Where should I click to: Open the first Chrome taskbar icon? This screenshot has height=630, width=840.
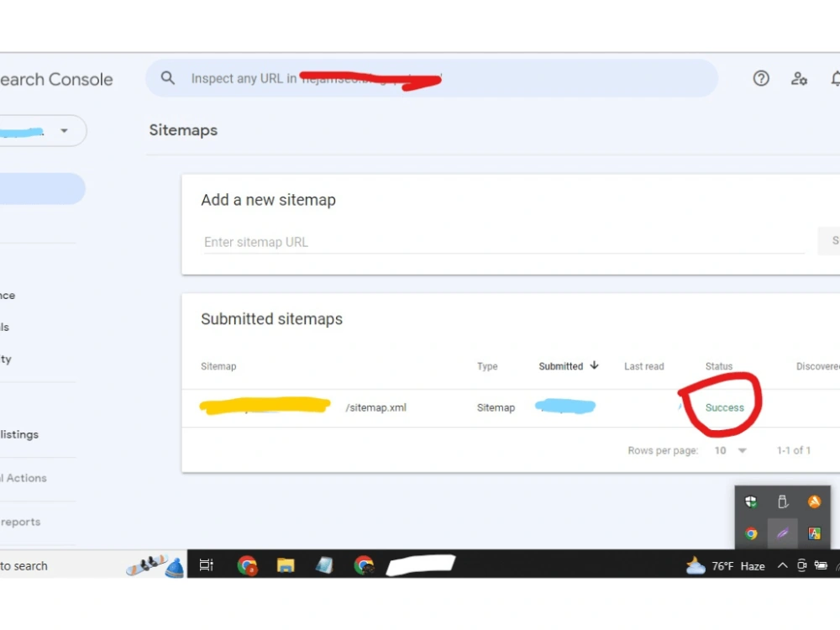pos(248,565)
